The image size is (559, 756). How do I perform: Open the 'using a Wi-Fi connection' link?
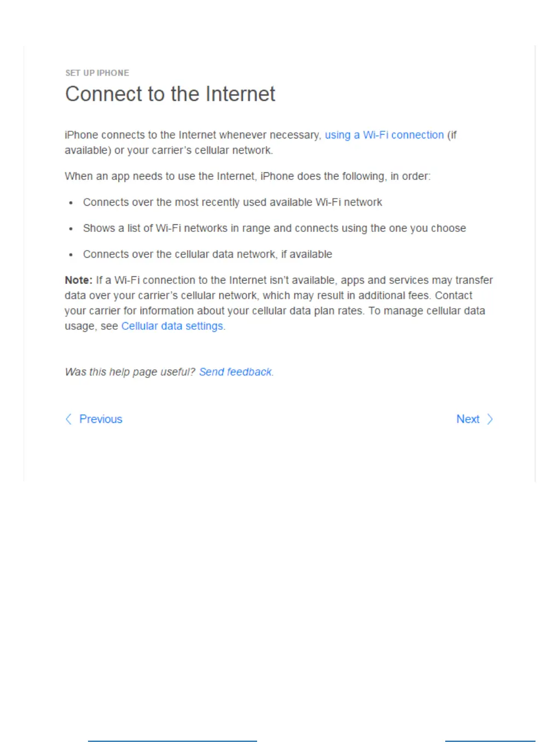pos(385,135)
